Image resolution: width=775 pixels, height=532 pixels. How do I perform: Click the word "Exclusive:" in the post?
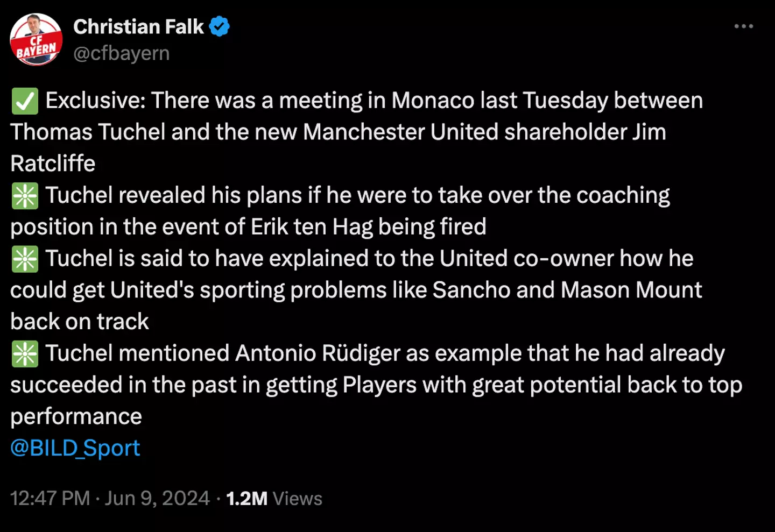point(95,101)
